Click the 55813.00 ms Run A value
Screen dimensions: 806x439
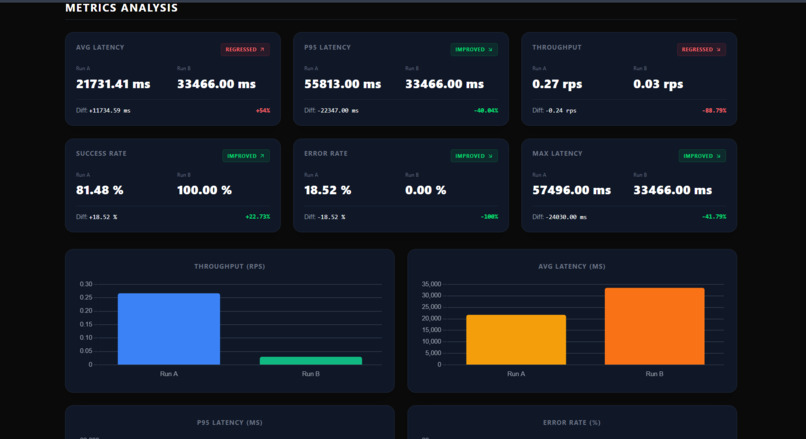343,84
